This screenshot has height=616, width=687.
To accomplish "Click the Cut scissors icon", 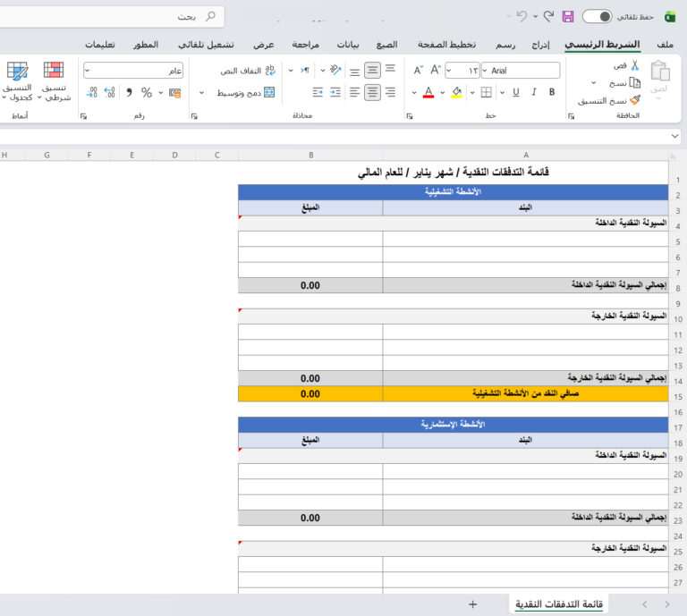I will (635, 65).
